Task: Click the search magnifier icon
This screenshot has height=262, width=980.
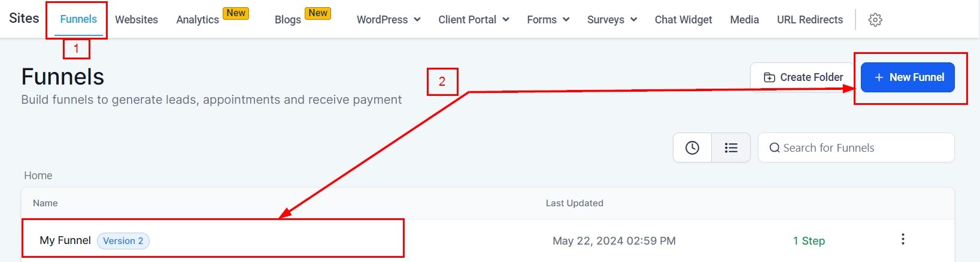Action: click(x=775, y=147)
